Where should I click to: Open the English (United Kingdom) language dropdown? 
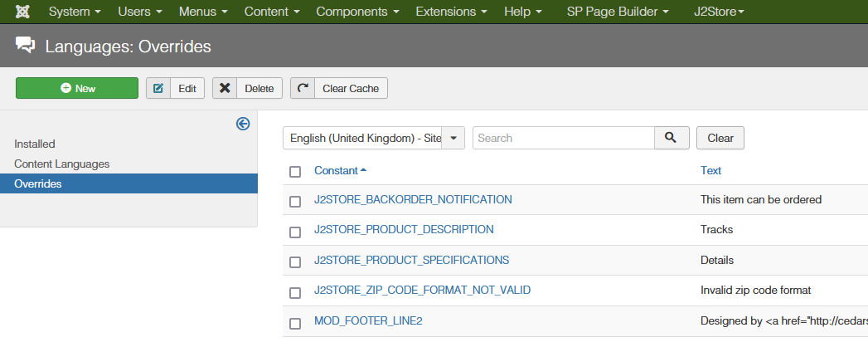(374, 138)
